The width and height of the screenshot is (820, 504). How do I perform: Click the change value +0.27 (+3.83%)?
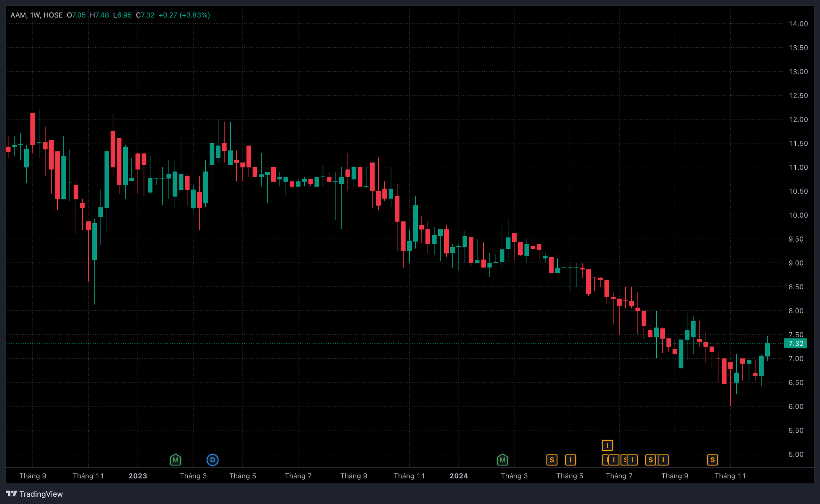pos(184,15)
